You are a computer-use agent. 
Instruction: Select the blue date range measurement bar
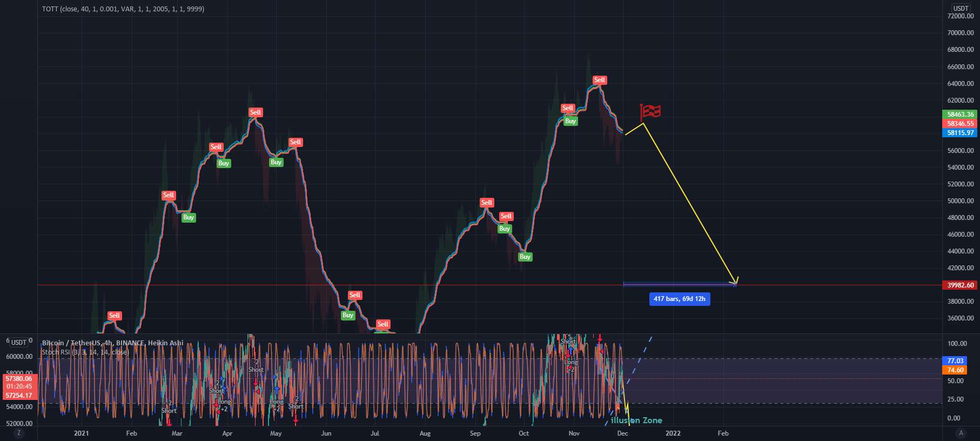tap(680, 284)
